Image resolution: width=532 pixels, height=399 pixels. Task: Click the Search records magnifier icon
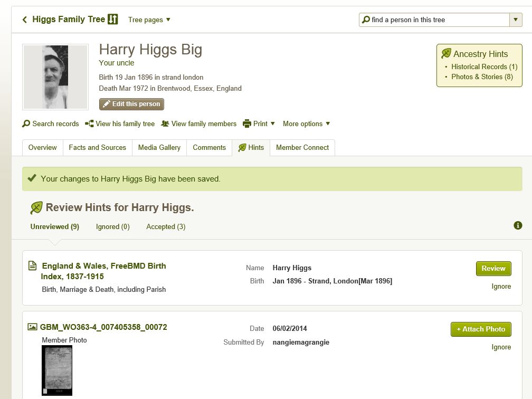(26, 123)
